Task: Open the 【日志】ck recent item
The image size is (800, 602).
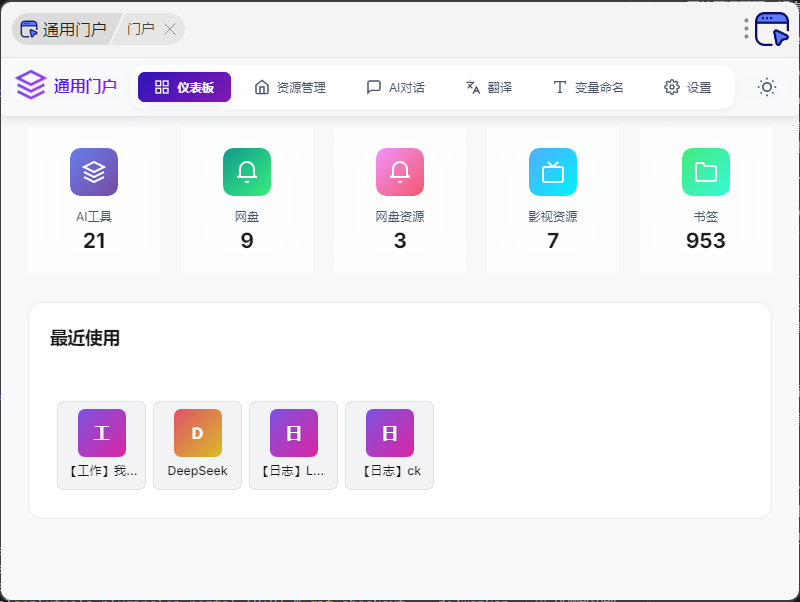Action: 390,445
